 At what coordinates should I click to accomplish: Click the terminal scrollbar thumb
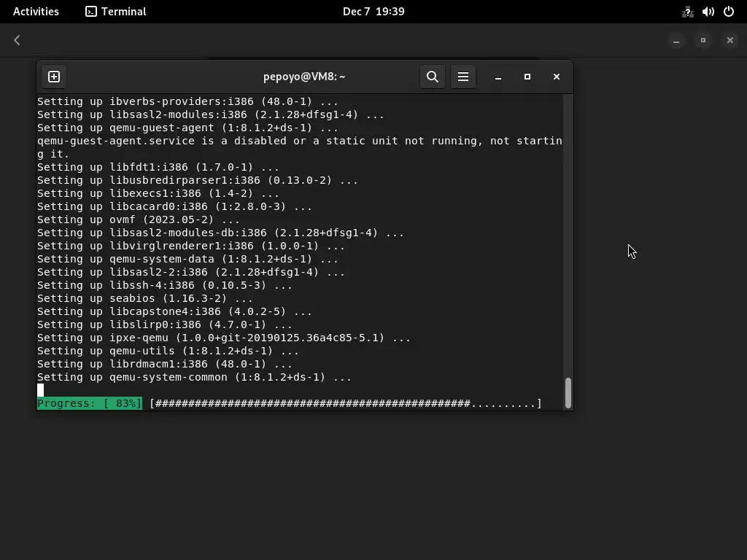pos(568,393)
